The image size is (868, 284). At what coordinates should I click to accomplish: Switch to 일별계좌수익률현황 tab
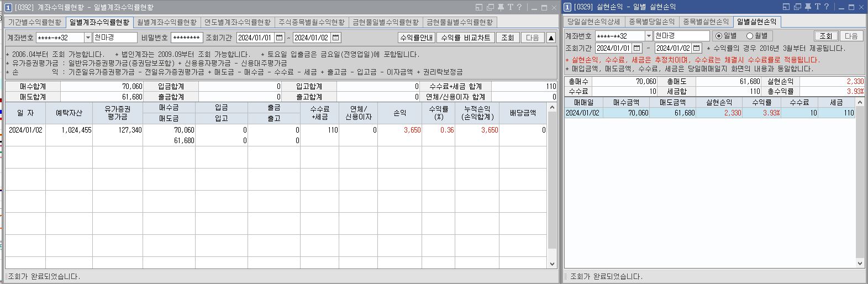[99, 23]
